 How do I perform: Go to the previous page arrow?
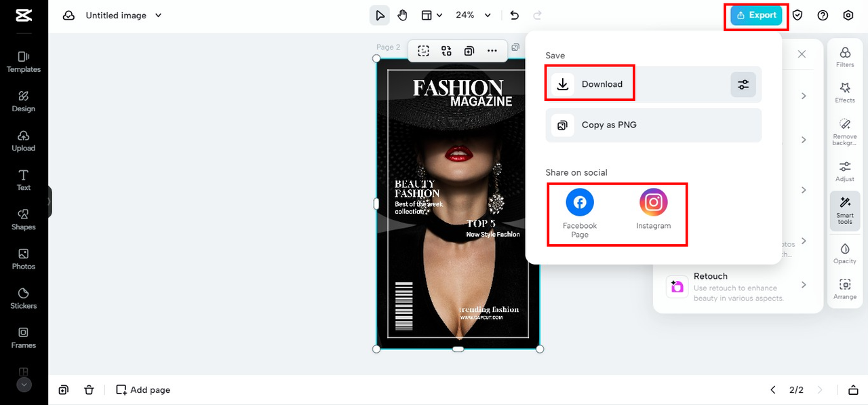(x=773, y=390)
